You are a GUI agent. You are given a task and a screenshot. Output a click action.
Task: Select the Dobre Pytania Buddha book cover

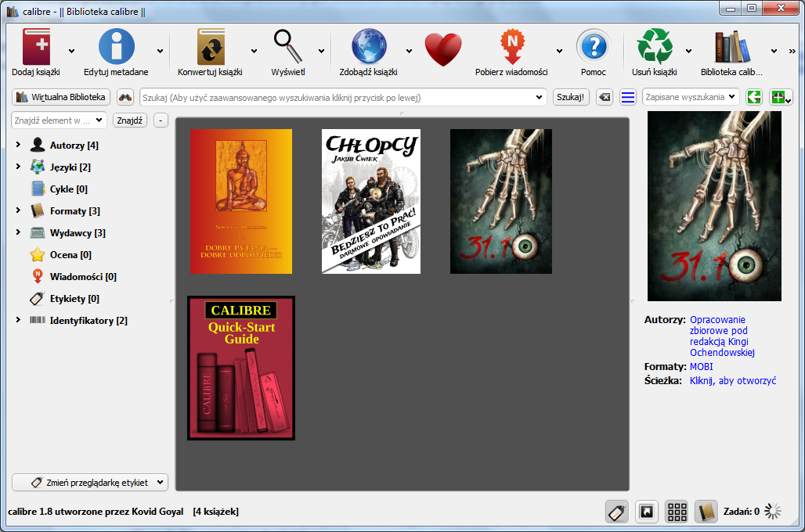point(241,201)
